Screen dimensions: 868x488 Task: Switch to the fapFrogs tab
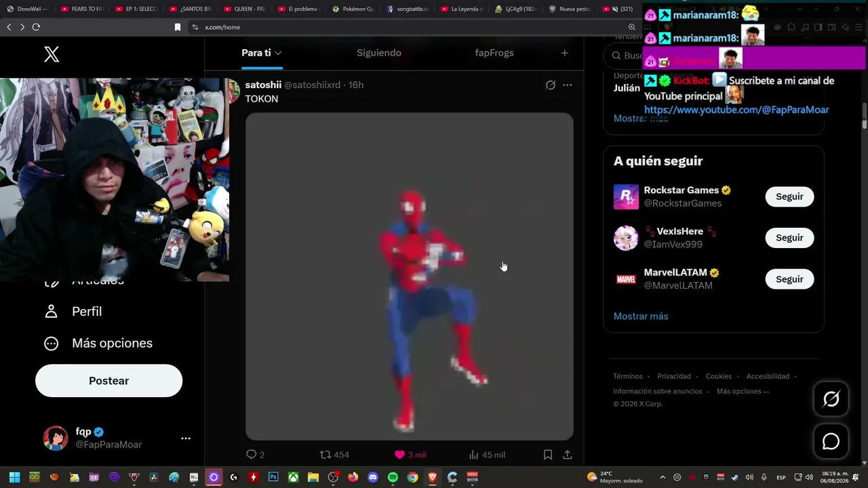[x=494, y=53]
